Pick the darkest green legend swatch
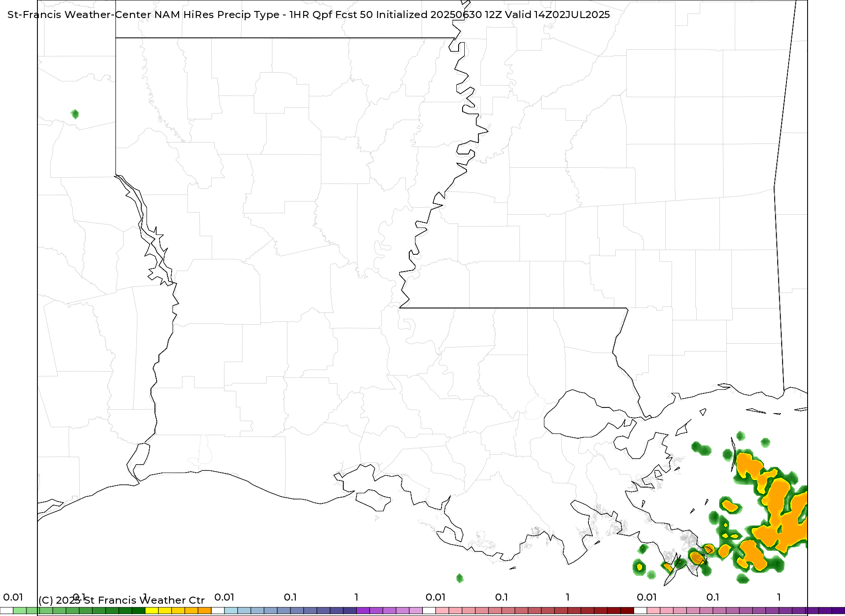The width and height of the screenshot is (845, 616). 139,611
